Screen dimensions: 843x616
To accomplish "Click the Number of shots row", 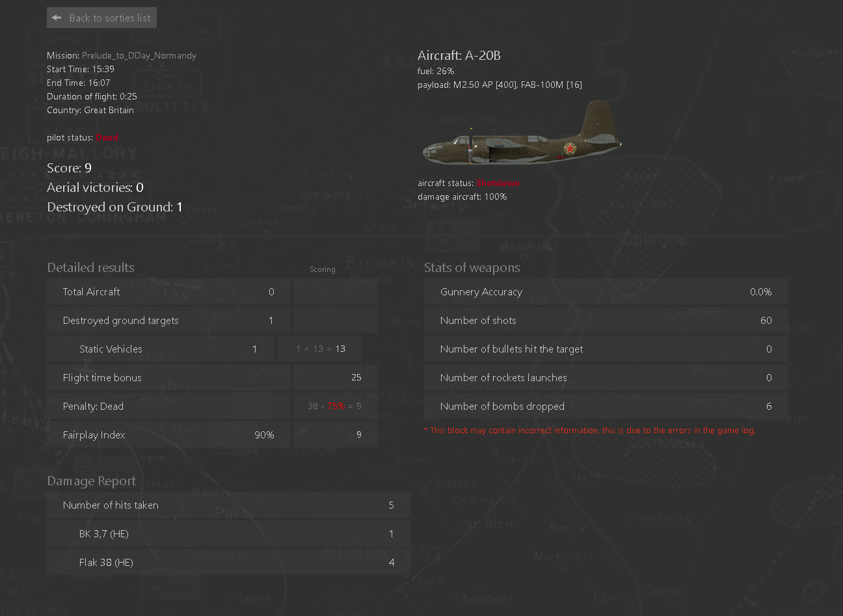I will (x=606, y=321).
